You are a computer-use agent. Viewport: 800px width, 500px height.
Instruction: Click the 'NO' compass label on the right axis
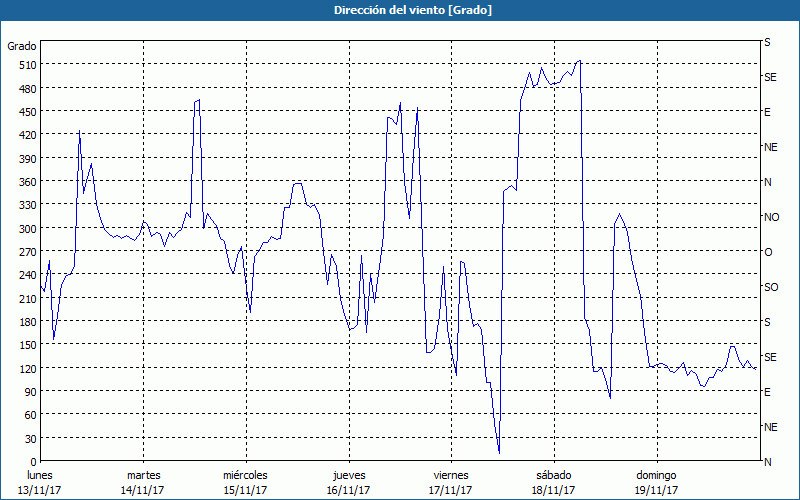pyautogui.click(x=771, y=217)
